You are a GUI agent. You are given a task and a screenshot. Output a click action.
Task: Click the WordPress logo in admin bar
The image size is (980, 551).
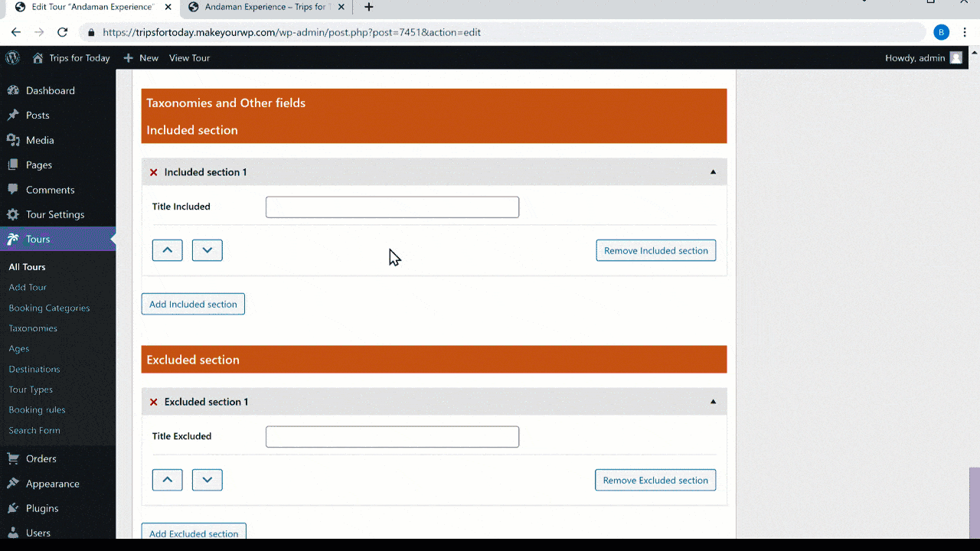click(12, 57)
